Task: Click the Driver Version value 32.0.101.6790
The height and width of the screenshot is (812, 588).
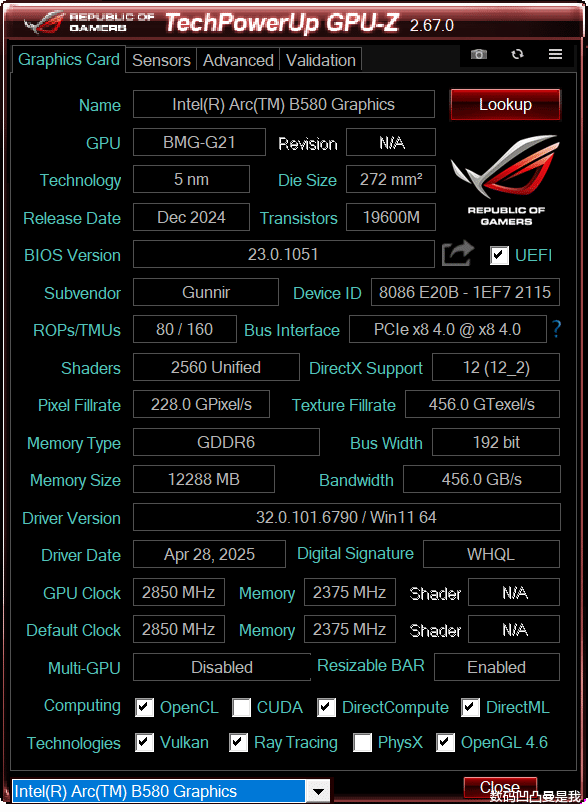Action: click(x=347, y=517)
